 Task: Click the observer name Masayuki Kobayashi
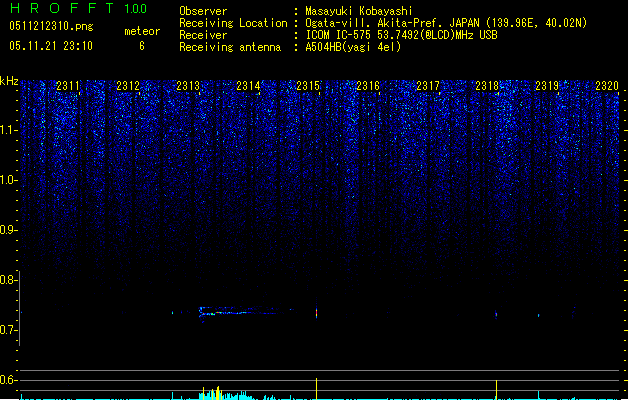[x=359, y=11]
